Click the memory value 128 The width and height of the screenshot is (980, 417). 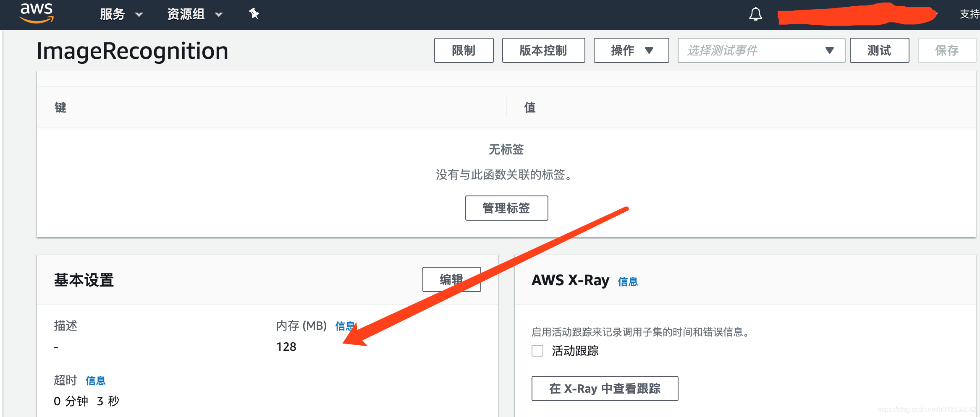[286, 347]
